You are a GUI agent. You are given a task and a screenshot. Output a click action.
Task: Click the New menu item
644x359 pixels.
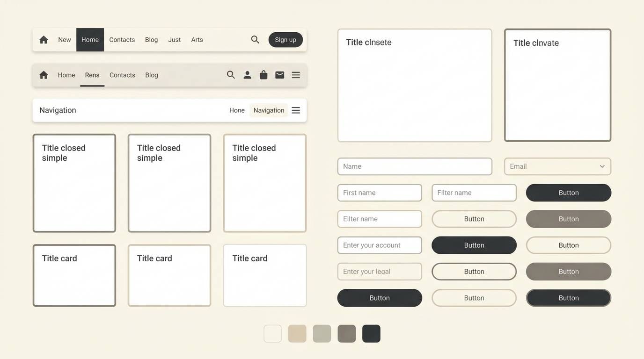[x=64, y=39]
